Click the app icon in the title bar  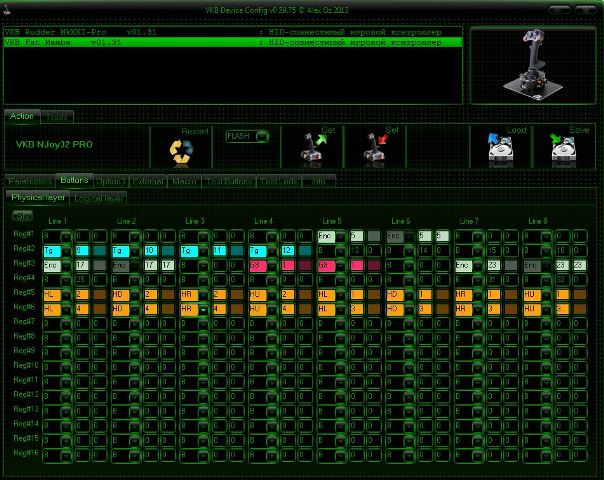(6, 10)
